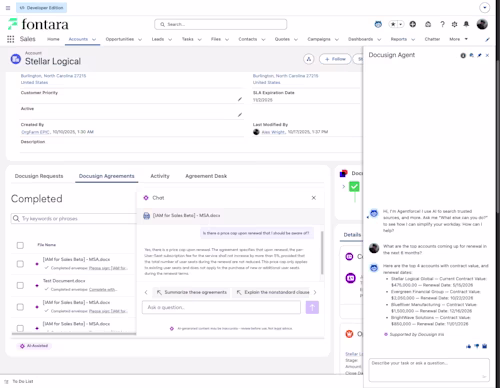Screen dimensions: 500x388
Task: Pin the Docusign Agent panel
Action: 479,55
